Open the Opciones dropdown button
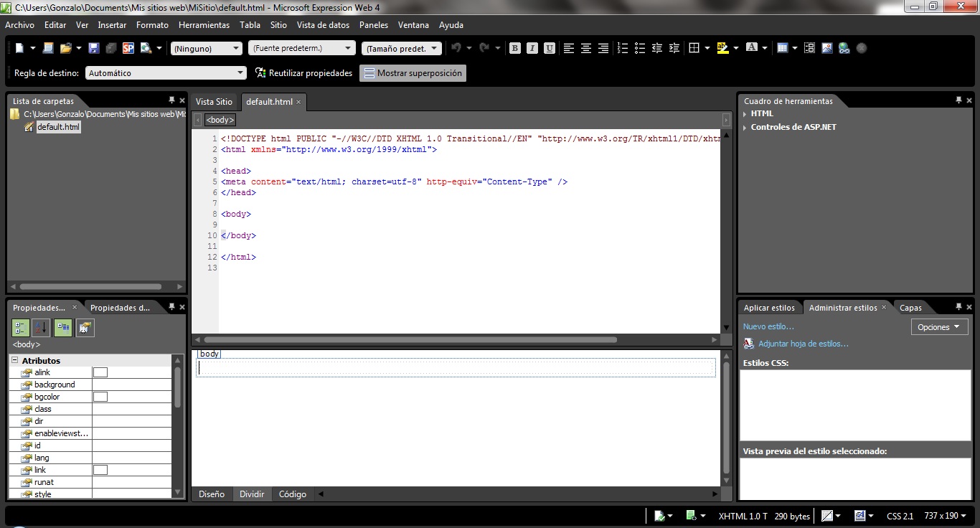 [940, 326]
